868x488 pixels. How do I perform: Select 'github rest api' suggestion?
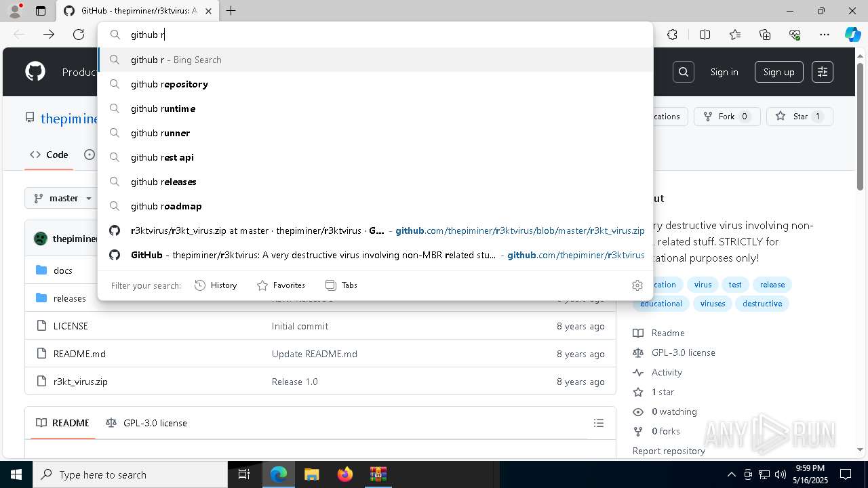coord(375,157)
